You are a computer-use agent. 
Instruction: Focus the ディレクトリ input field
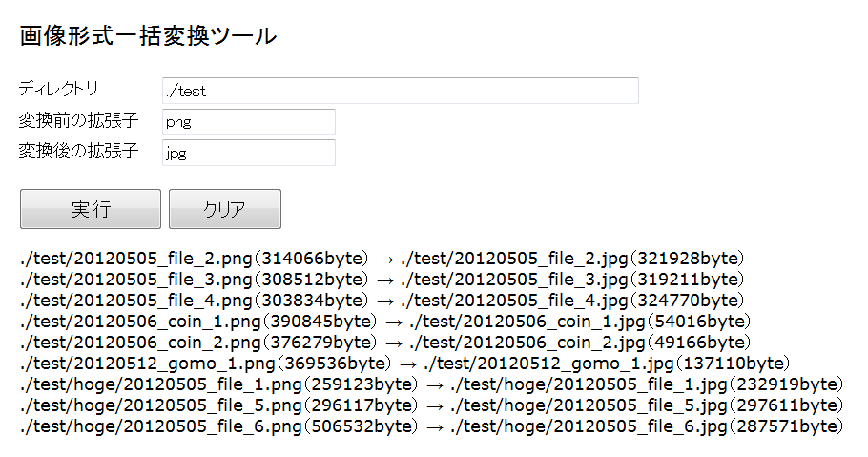(x=401, y=91)
